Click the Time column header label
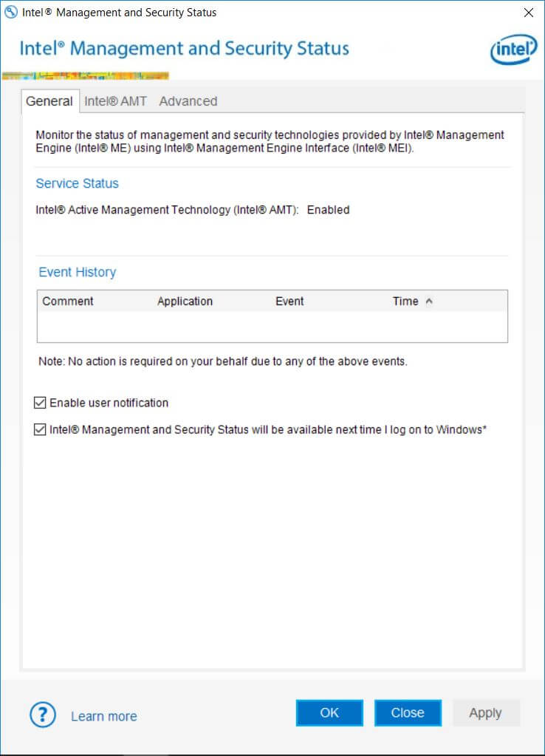The width and height of the screenshot is (545, 756). (405, 302)
